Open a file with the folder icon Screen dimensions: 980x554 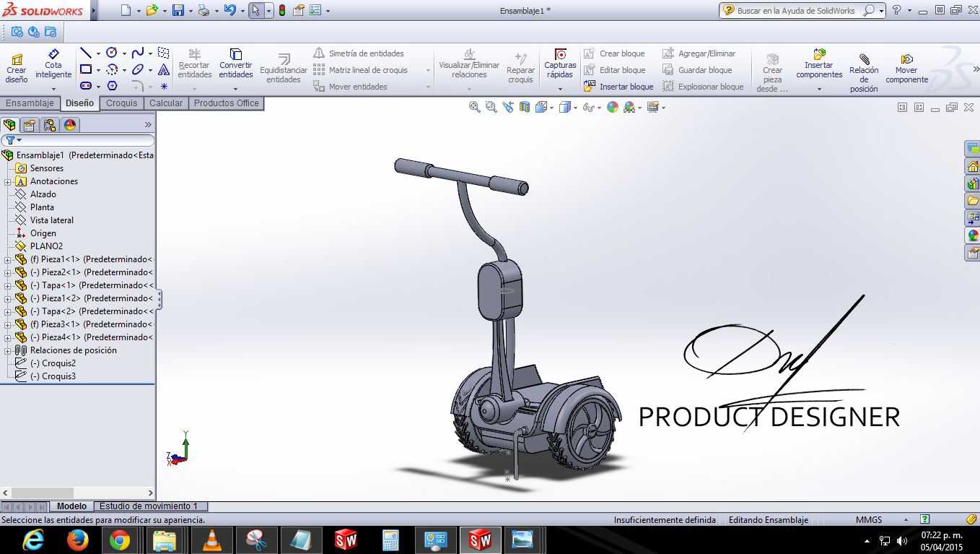coord(152,10)
